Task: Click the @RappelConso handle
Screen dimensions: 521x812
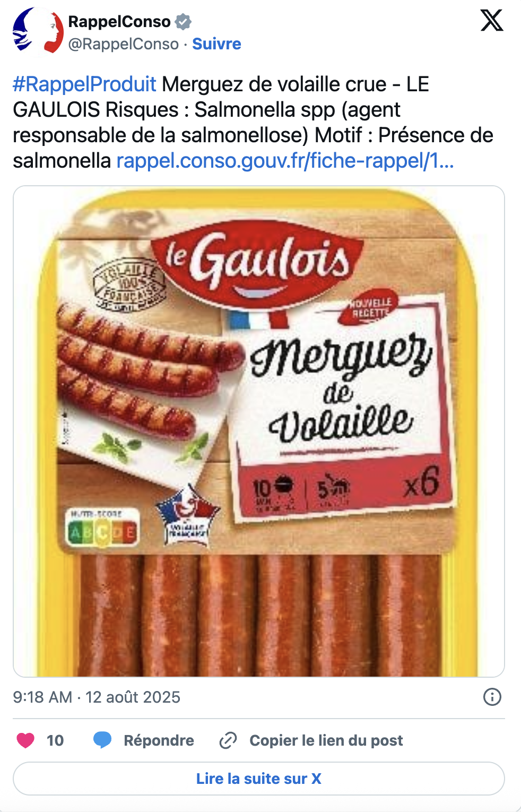Action: coord(124,44)
